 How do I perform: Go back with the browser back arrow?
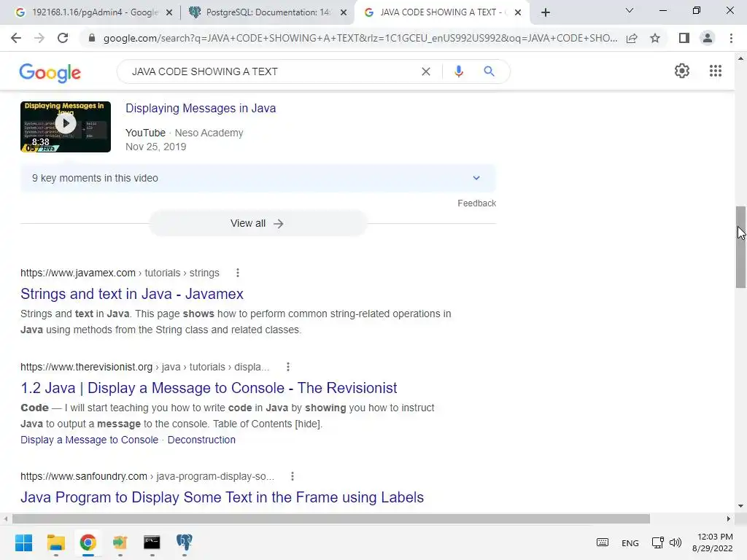tap(16, 38)
